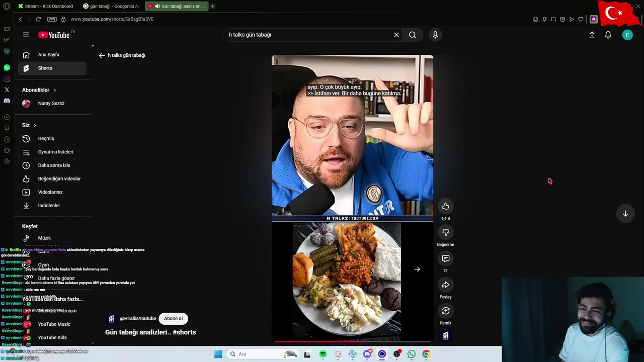Select Shorts in the sidebar
Viewport: 644px width, 362px height.
coord(52,68)
